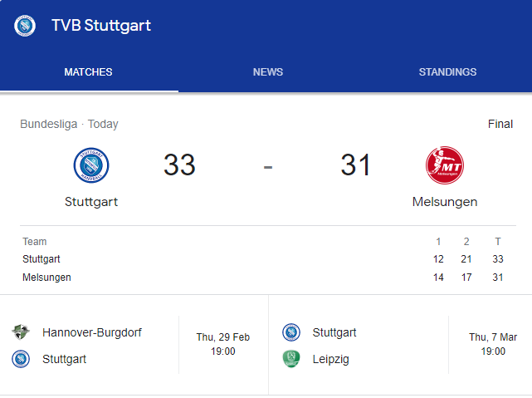Open the Leipzig fixture name
The width and height of the screenshot is (532, 398).
pos(331,359)
